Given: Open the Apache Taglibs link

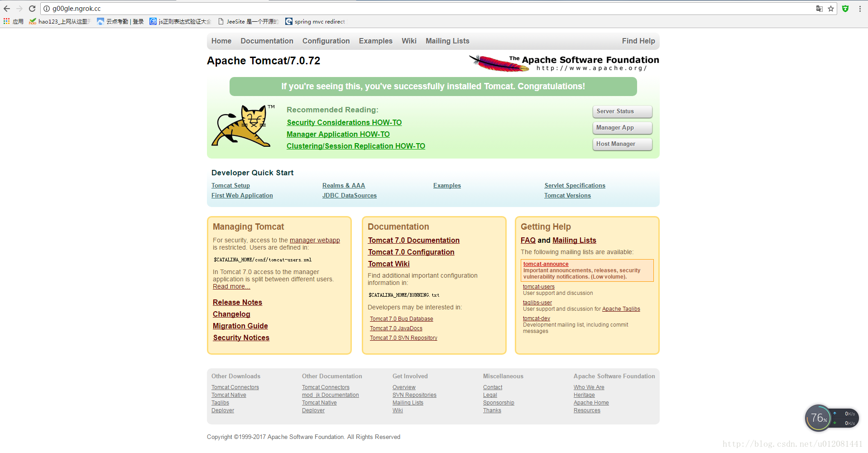Looking at the screenshot, I should (x=621, y=309).
